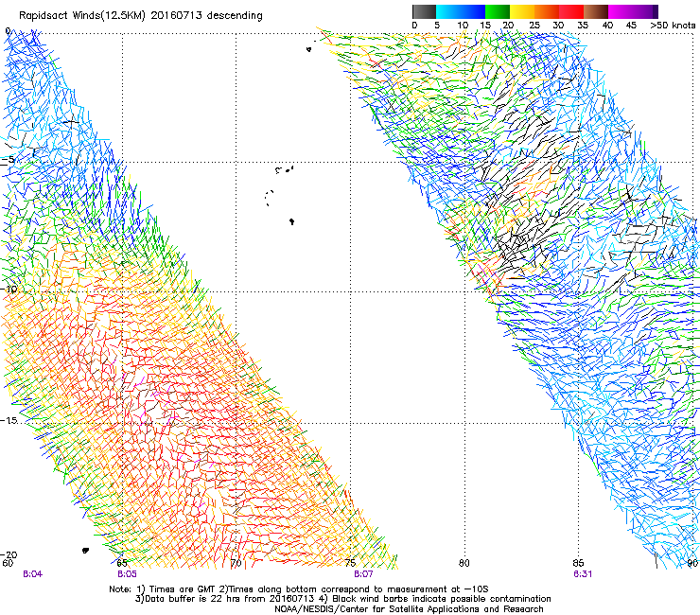Click the '65' longitude axis label
The width and height of the screenshot is (700, 615).
pyautogui.click(x=122, y=563)
